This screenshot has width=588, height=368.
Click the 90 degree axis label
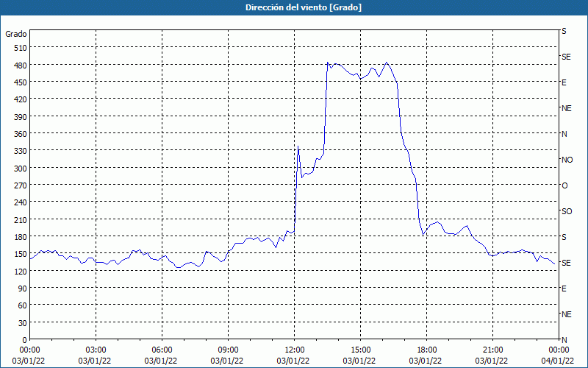coord(23,289)
